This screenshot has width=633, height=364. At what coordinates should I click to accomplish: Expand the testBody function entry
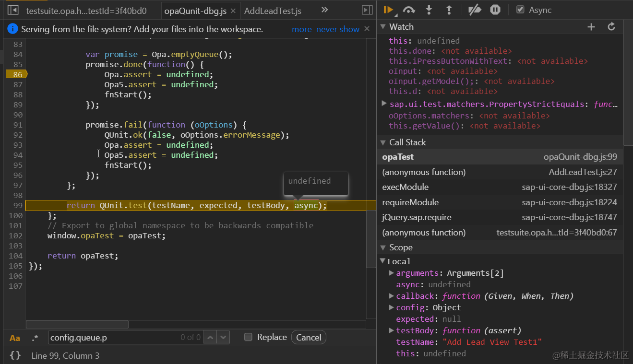tap(391, 330)
